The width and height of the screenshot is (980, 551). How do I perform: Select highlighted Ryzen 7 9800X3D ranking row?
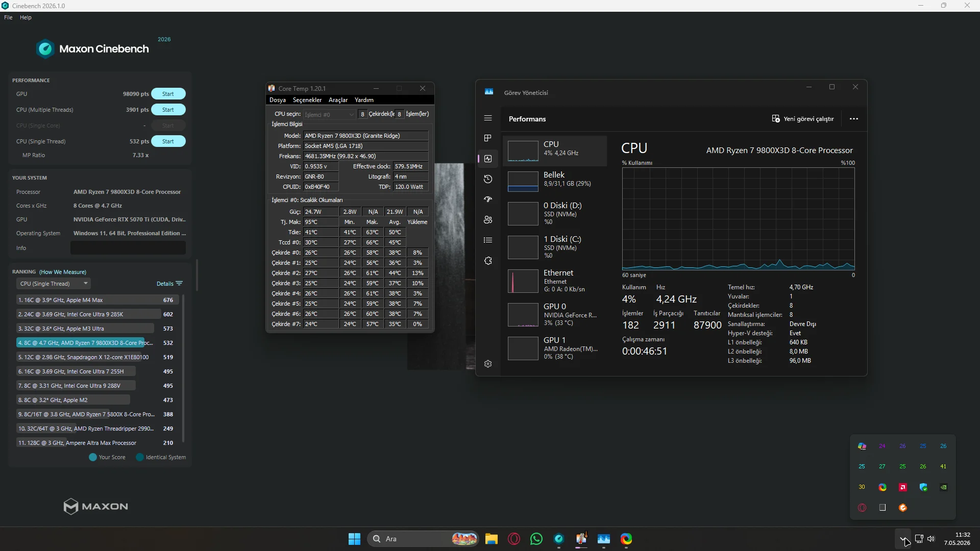point(97,343)
